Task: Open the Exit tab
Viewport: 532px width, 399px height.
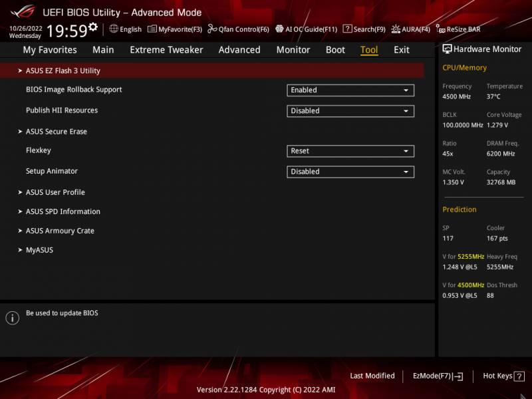Action: click(x=402, y=50)
